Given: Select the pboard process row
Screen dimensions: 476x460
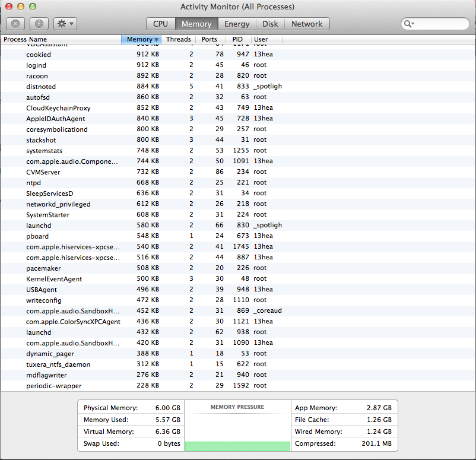Looking at the screenshot, I should coord(238,236).
